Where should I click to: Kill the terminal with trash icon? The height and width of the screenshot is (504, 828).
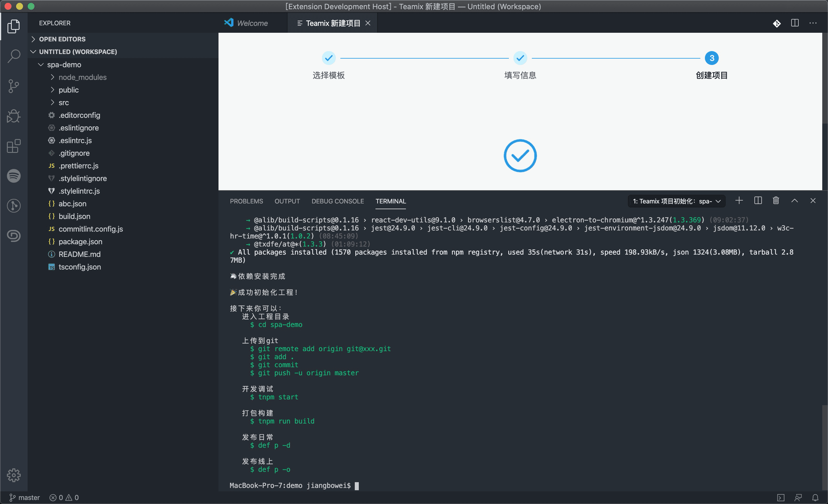[776, 201]
